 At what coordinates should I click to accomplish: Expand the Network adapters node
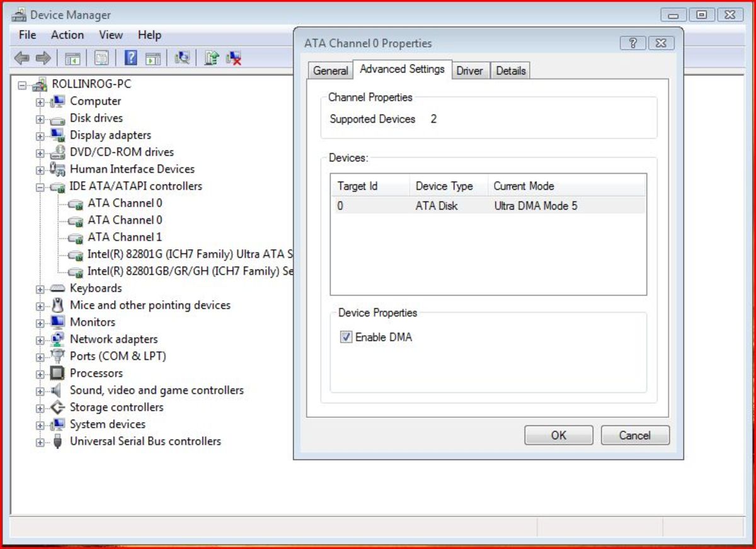pyautogui.click(x=40, y=339)
